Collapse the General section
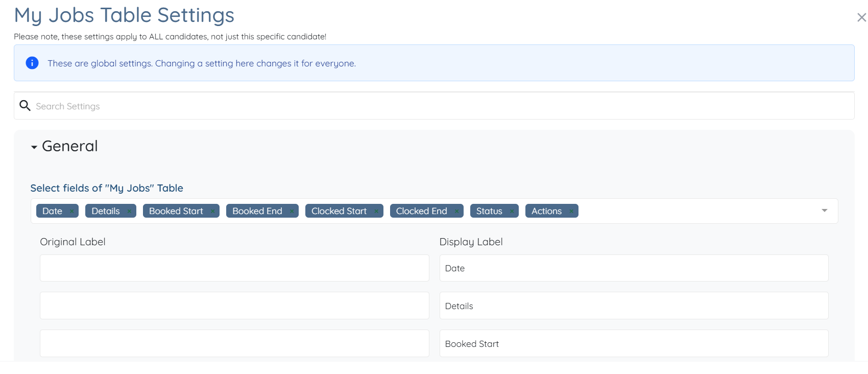 click(34, 147)
